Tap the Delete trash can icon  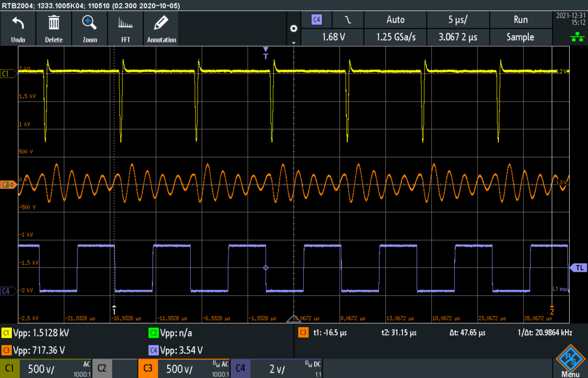pyautogui.click(x=53, y=23)
